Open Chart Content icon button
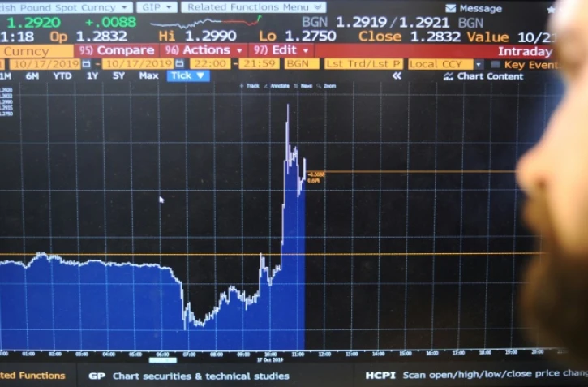Viewport: 588px width, 387px height. pyautogui.click(x=448, y=76)
